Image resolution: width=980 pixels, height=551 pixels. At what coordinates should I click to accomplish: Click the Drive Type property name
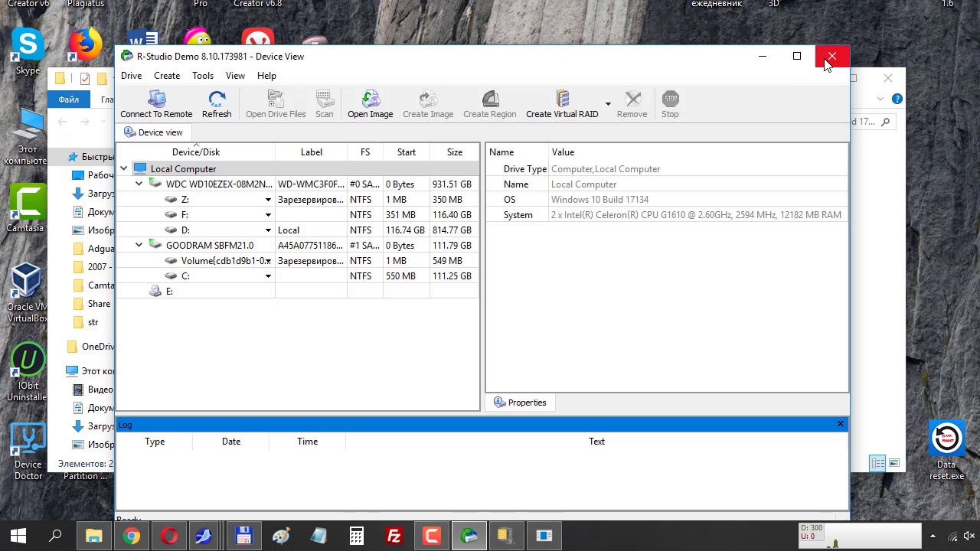(525, 169)
